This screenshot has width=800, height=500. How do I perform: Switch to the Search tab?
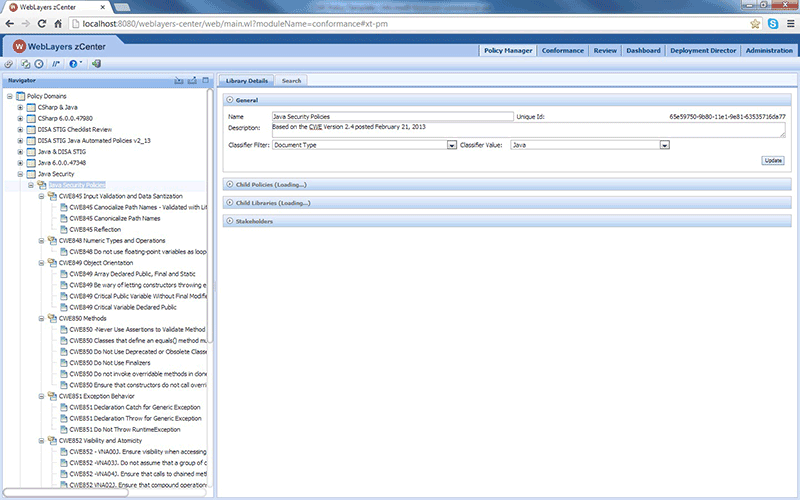(291, 81)
